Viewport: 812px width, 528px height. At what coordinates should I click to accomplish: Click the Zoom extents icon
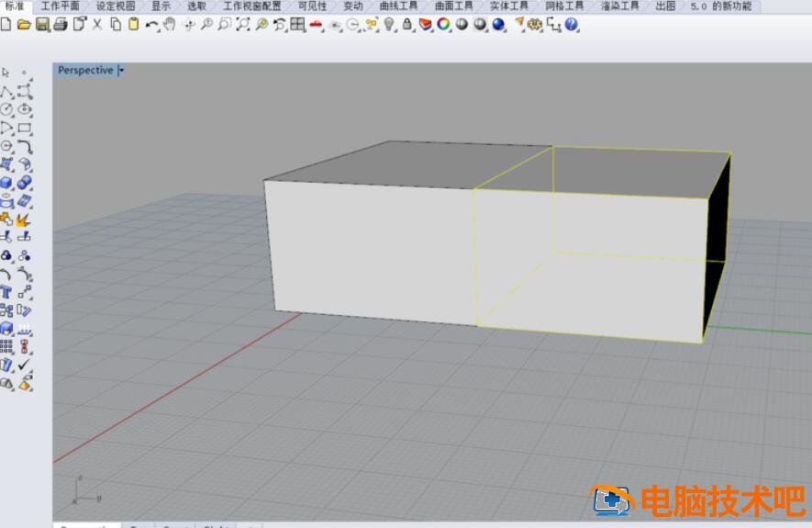[242, 25]
